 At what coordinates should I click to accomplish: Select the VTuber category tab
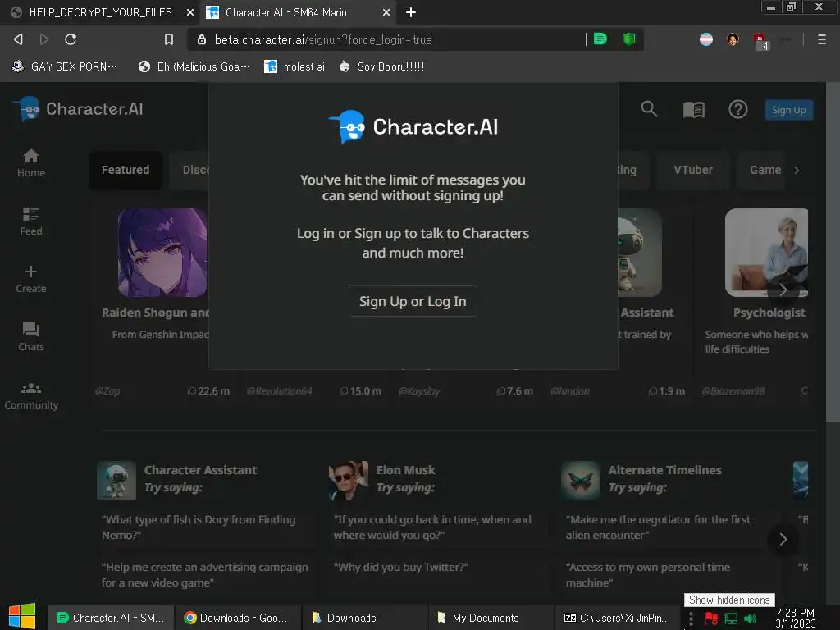(x=693, y=170)
